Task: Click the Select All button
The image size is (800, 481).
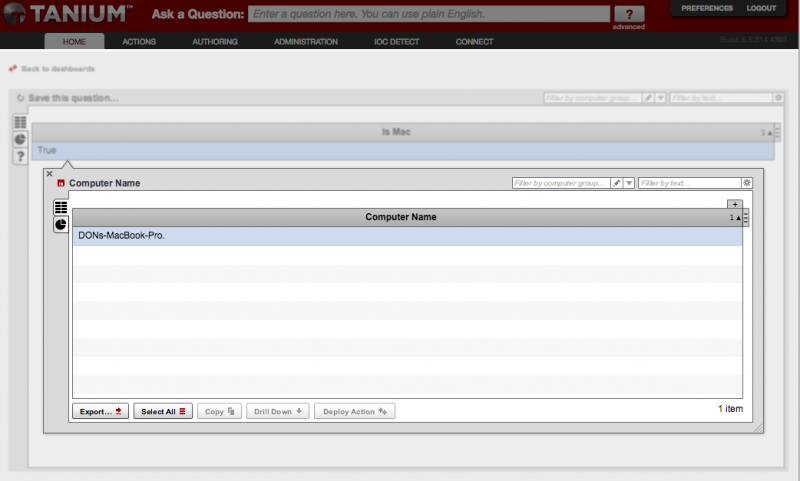Action: (x=163, y=411)
